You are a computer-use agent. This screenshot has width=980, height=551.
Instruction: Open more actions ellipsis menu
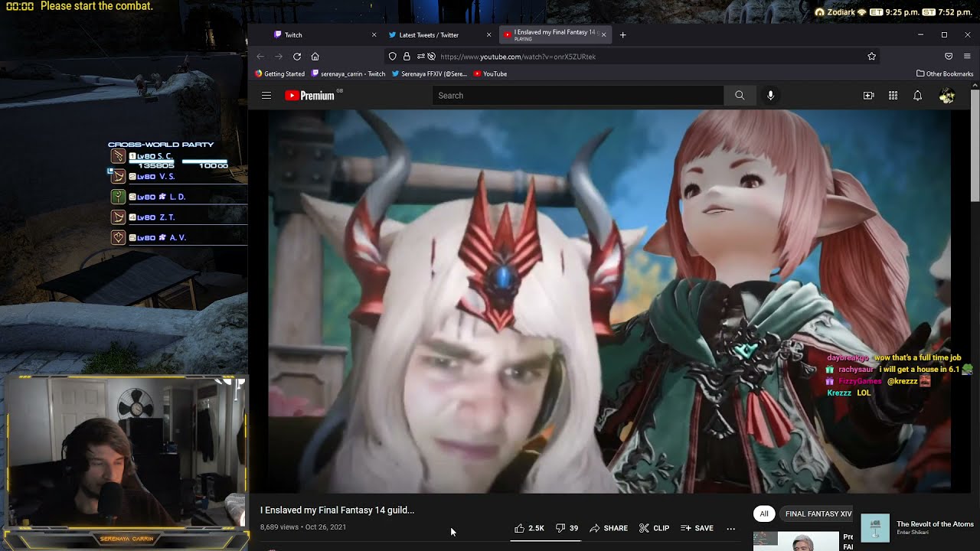[x=730, y=528]
